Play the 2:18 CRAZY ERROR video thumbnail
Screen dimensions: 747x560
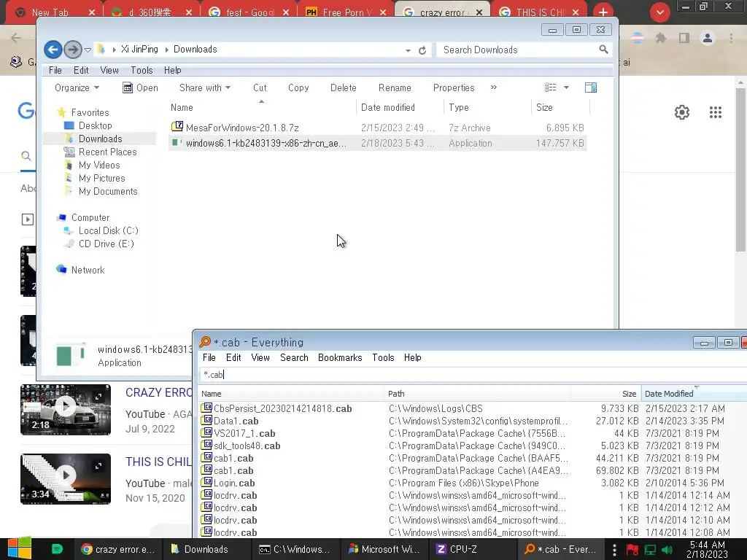[66, 409]
